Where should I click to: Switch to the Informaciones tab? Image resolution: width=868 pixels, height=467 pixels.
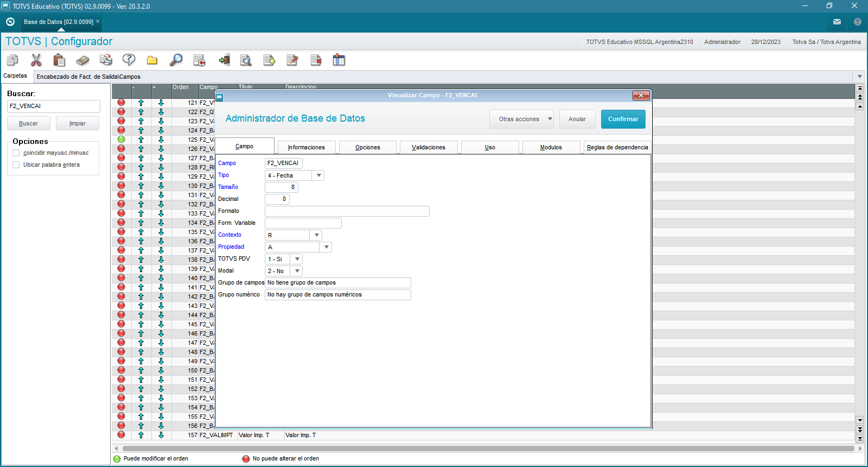click(x=307, y=147)
